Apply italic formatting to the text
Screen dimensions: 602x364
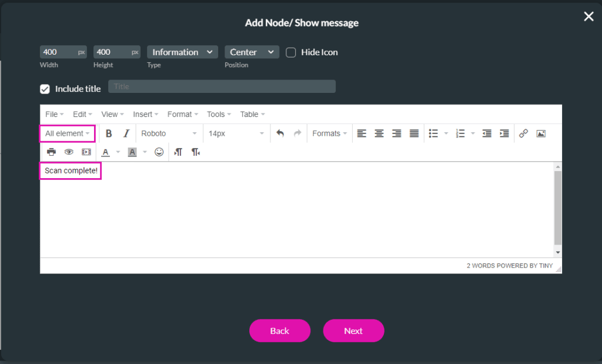[126, 133]
